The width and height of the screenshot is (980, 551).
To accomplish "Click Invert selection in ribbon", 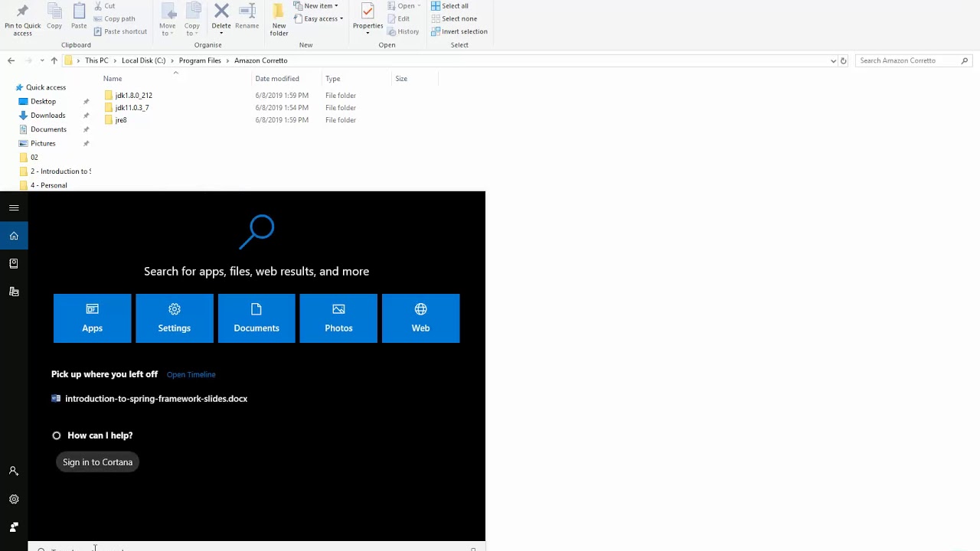I will pyautogui.click(x=459, y=31).
